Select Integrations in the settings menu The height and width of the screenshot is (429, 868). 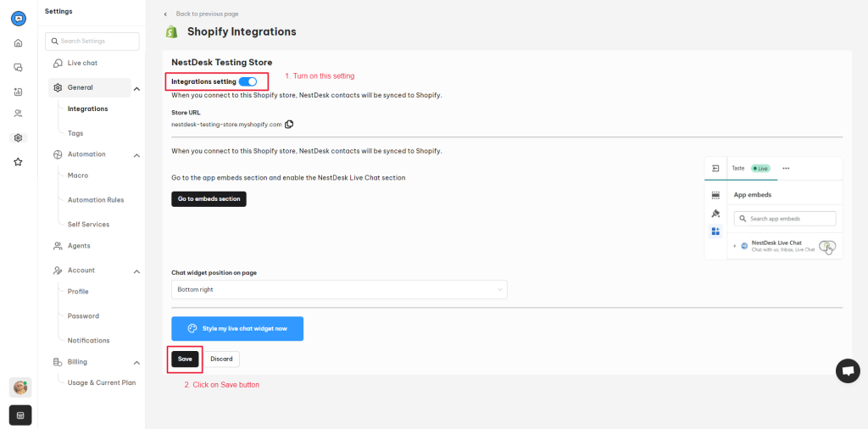(87, 109)
